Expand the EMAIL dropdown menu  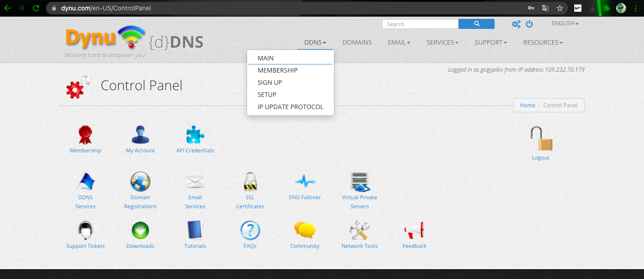pyautogui.click(x=399, y=42)
